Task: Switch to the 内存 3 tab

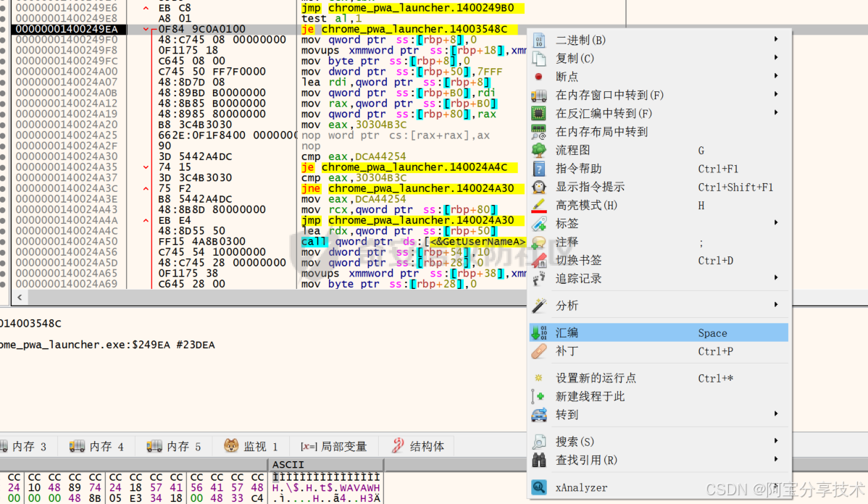Action: pos(23,446)
